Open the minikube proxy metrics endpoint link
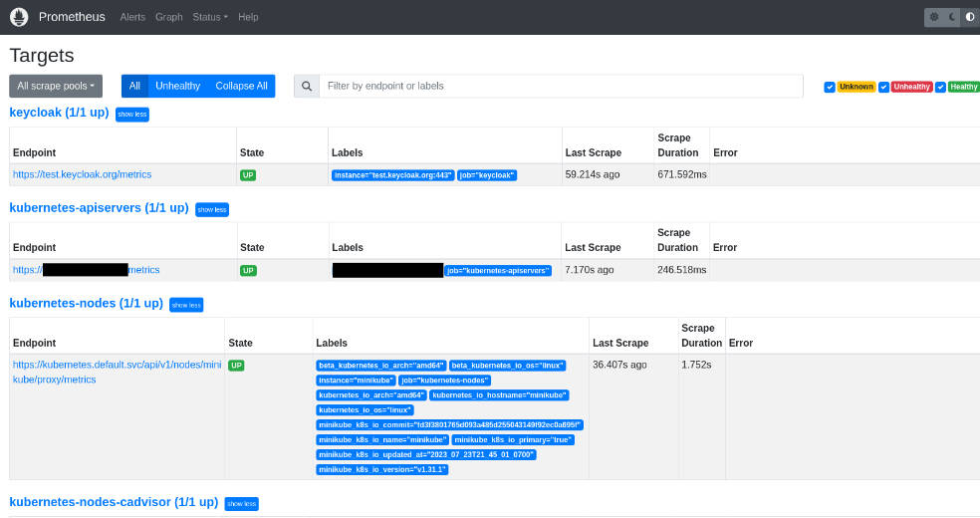The width and height of the screenshot is (980, 518). coord(117,372)
